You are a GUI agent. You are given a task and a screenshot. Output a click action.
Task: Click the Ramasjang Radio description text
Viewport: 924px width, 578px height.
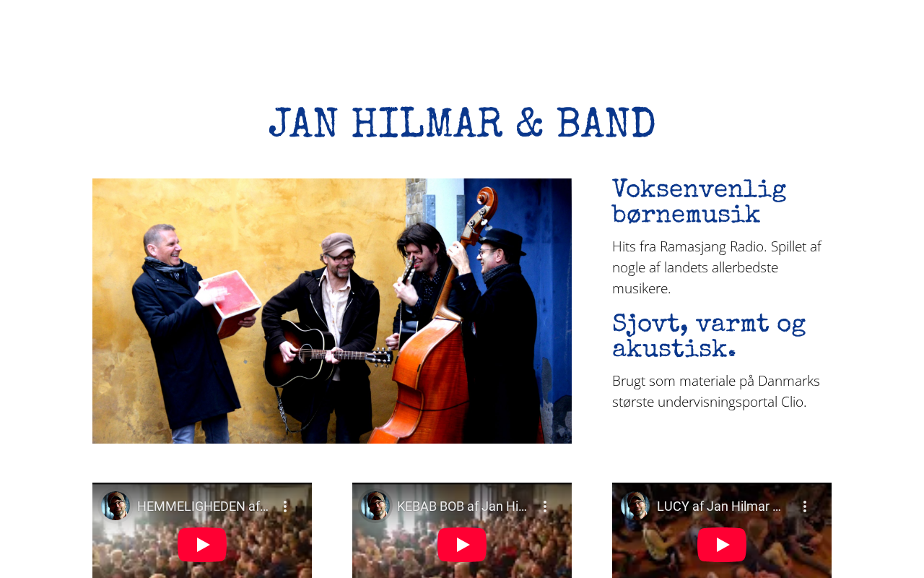pyautogui.click(x=717, y=267)
